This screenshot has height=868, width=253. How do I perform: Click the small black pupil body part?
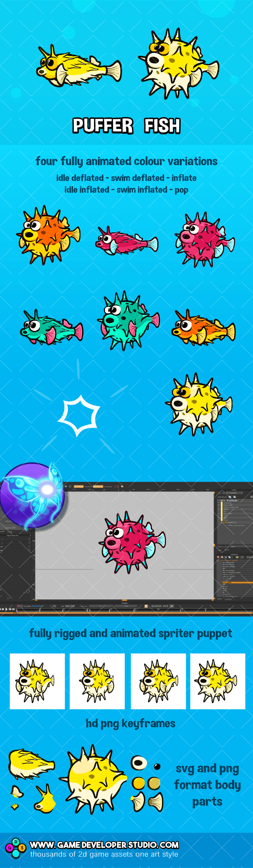(x=157, y=766)
